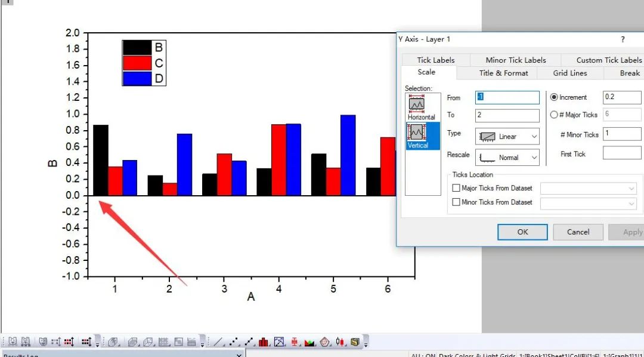
Task: Select the candlestick stock chart tool
Action: pos(340,342)
